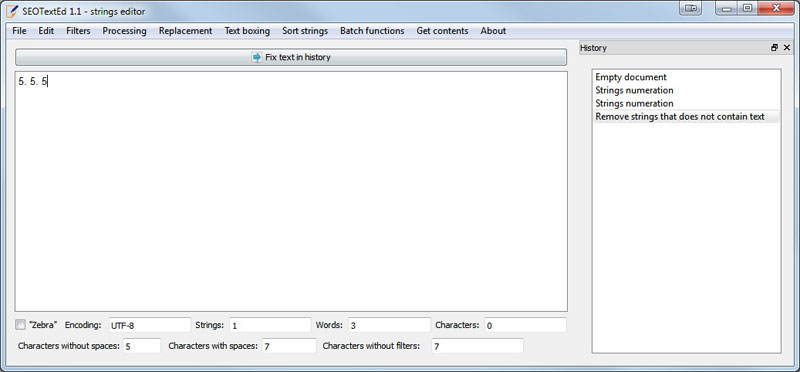The width and height of the screenshot is (800, 372).
Task: Minimize the SEOTextEd window
Action: point(727,8)
